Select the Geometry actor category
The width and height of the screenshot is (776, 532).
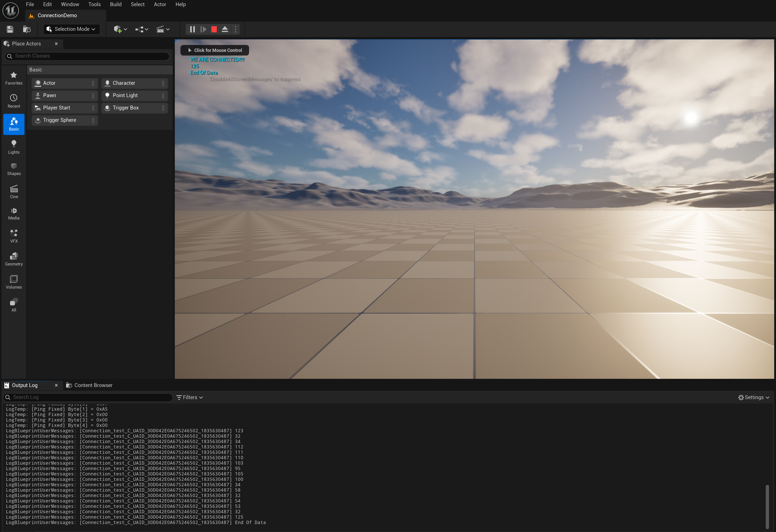point(14,259)
